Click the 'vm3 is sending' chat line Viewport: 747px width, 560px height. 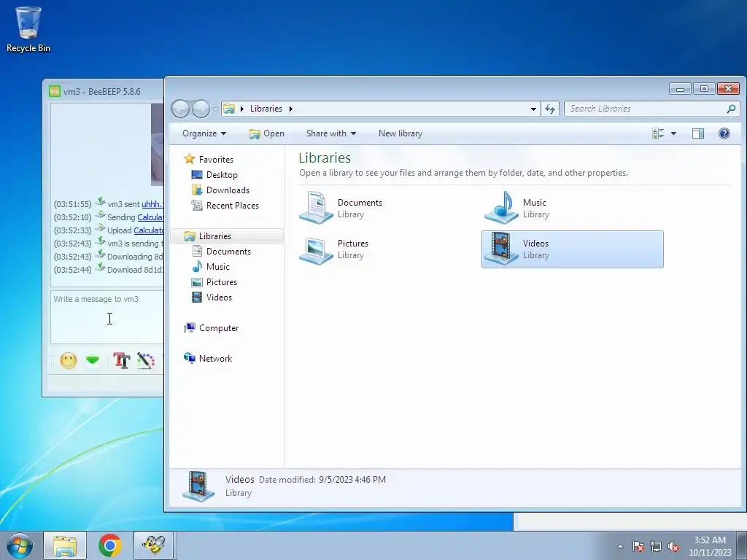click(x=108, y=244)
